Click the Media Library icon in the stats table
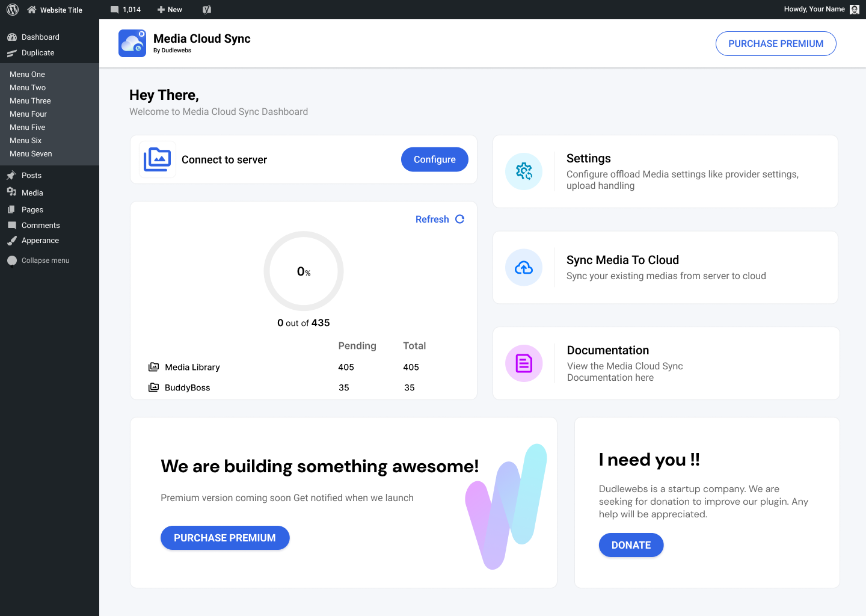The height and width of the screenshot is (616, 866). pos(153,367)
